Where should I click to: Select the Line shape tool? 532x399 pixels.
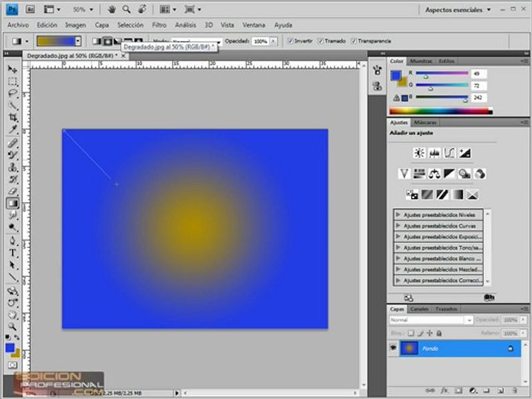click(x=13, y=277)
